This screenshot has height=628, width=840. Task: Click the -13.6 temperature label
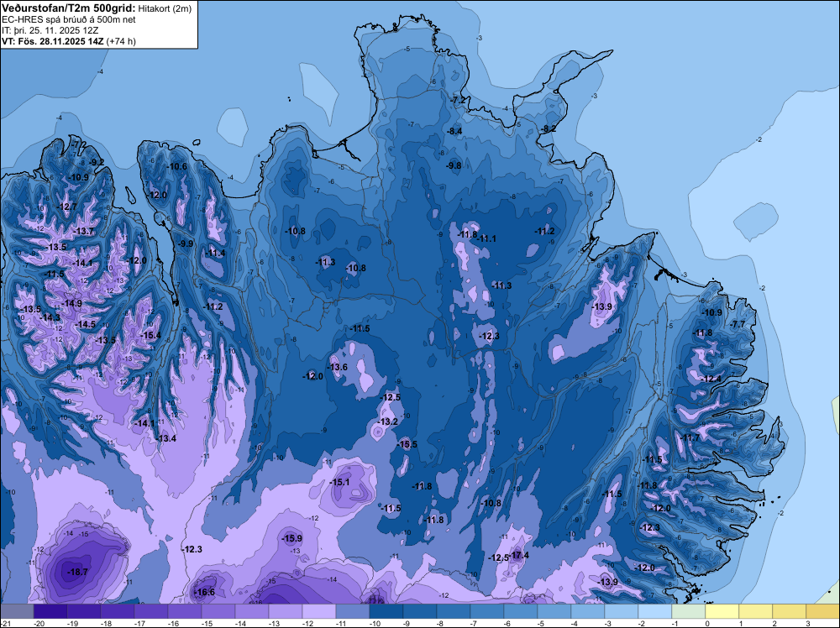pos(338,367)
